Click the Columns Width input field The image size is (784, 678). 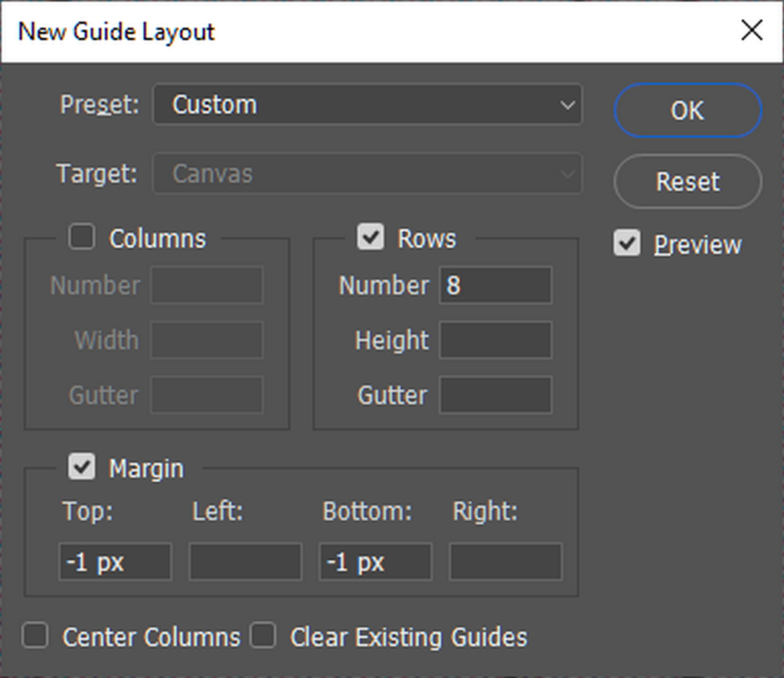(207, 341)
